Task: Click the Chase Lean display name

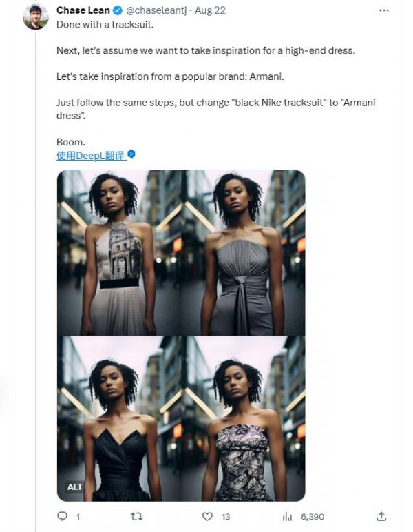Action: coord(83,10)
